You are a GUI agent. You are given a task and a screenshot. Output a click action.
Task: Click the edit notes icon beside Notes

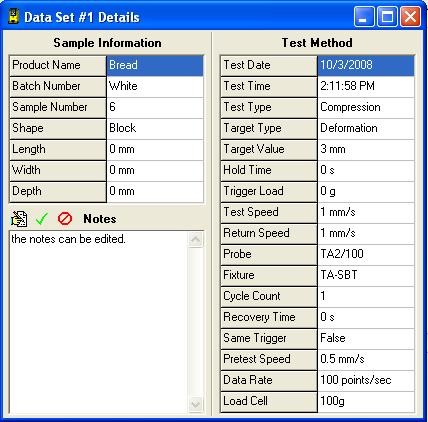coord(19,219)
